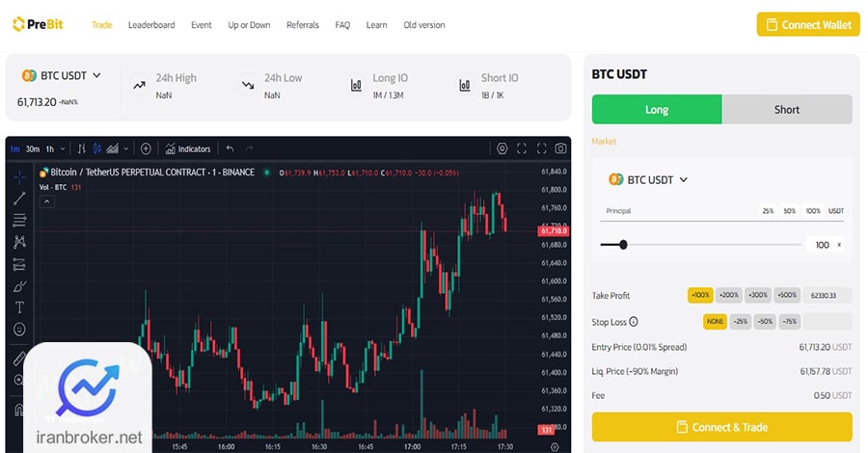Open the Leaderboard menu item
This screenshot has height=453, width=868.
[x=151, y=25]
